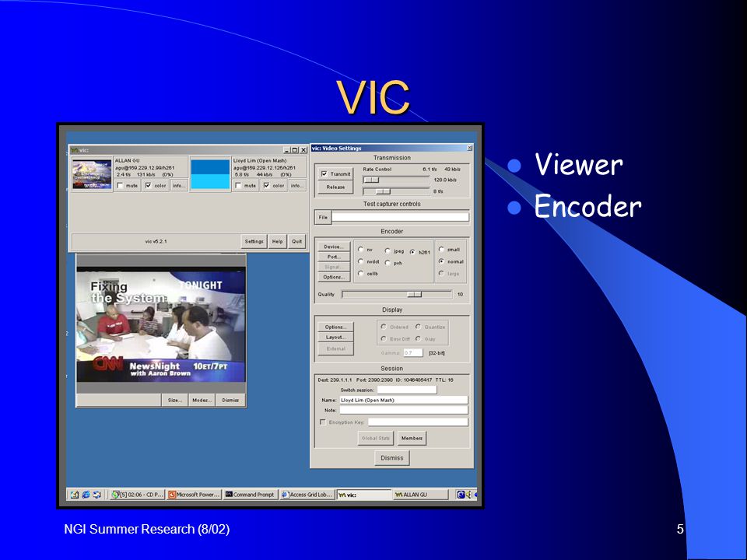The image size is (747, 560).
Task: Click the Name field with Lloyd Lim
Action: coord(404,400)
